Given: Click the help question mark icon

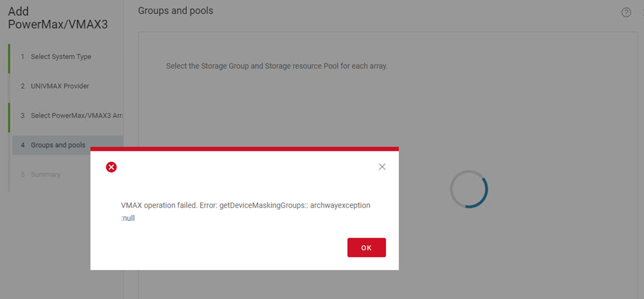Looking at the screenshot, I should click(x=626, y=13).
